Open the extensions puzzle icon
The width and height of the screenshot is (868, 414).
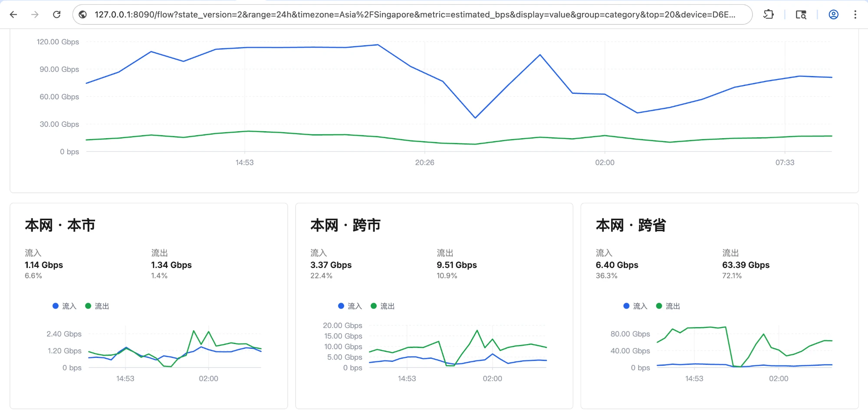[769, 14]
